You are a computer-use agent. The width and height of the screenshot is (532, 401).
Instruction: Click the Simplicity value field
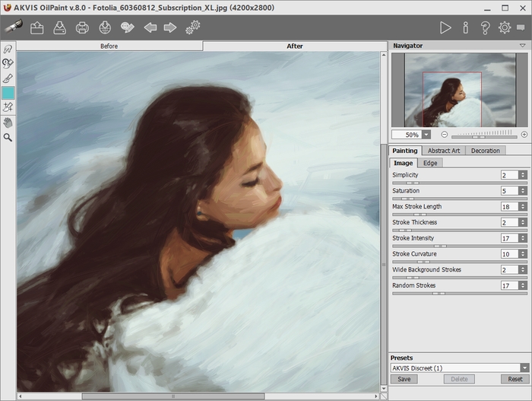510,175
